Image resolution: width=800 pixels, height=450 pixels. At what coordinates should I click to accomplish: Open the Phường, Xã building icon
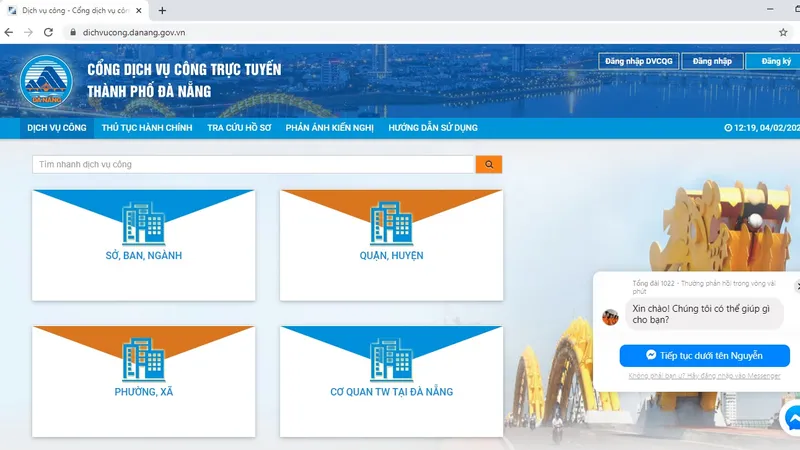[x=143, y=359]
